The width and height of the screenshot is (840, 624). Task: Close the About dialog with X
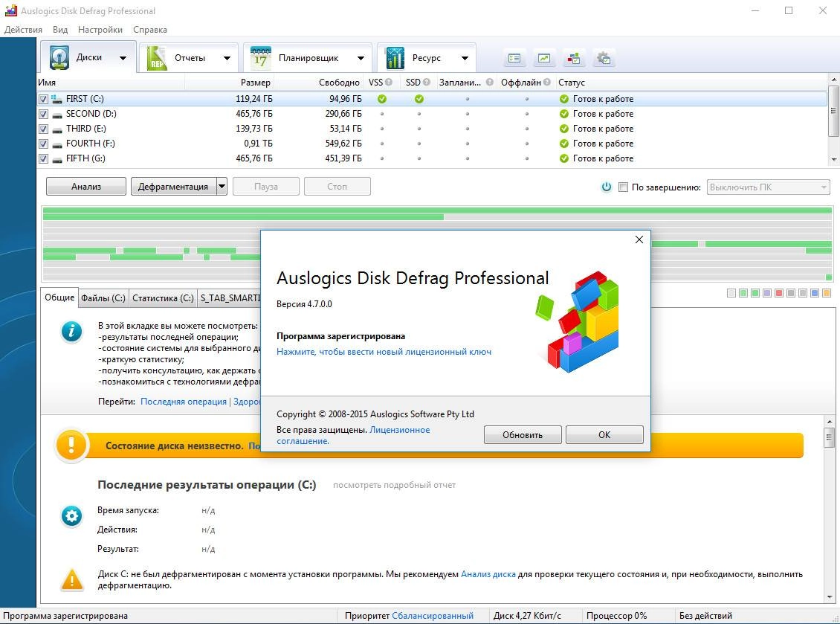coord(639,239)
